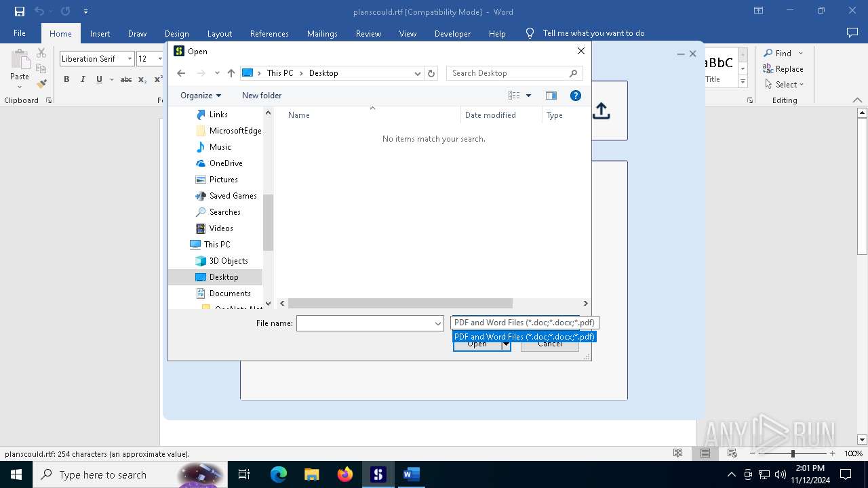The height and width of the screenshot is (488, 868).
Task: Open the file type filter combo box
Action: 525,323
